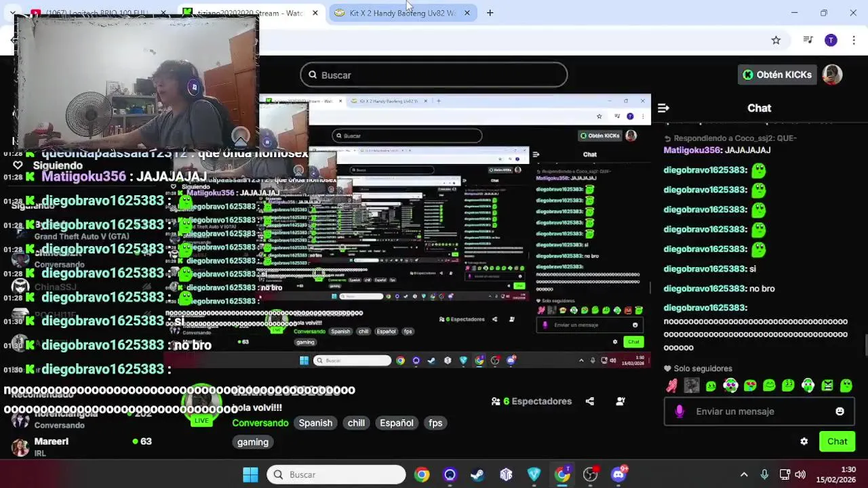Share the stream via share icon

(x=589, y=401)
